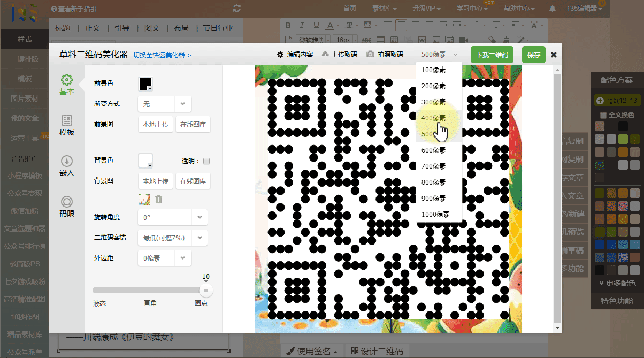
Task: Click the highlighted center-align icon in editor toolbar
Action: (401, 25)
